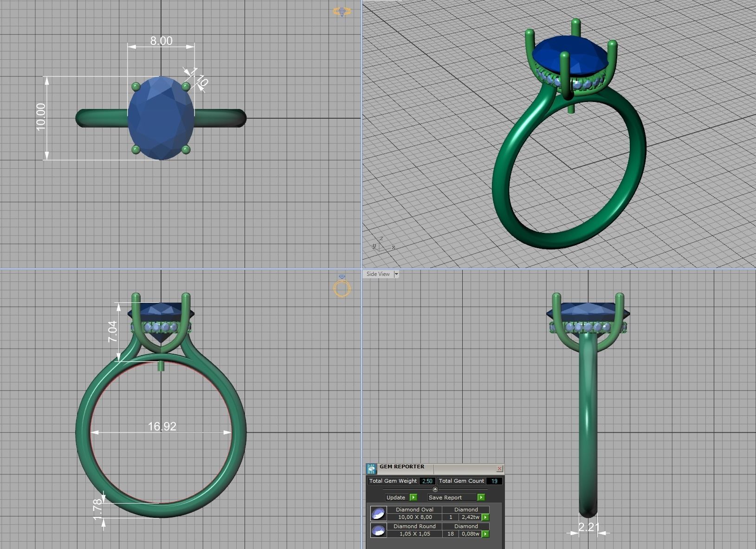Click the Gem Reporter panel icon
Screen dimensions: 756x549
371,468
